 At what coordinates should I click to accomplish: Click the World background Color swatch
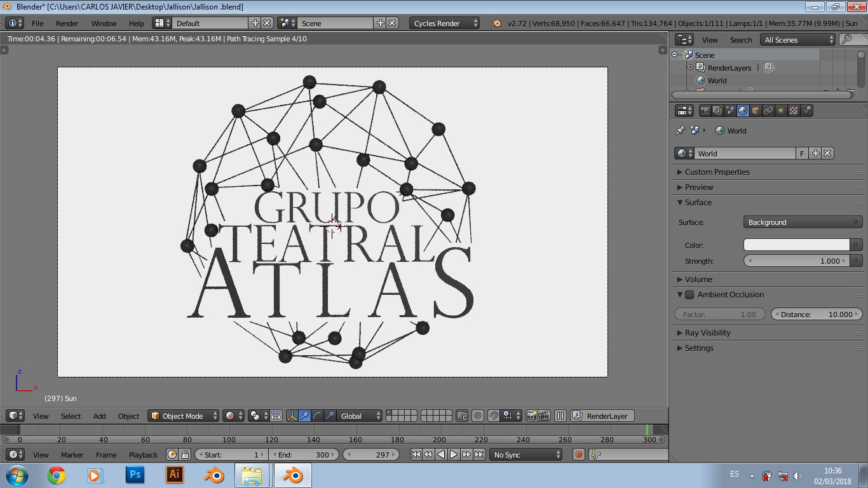tap(796, 245)
